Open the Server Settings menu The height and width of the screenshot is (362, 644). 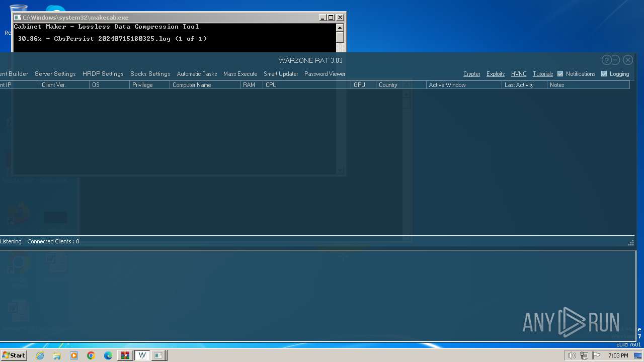tap(55, 74)
